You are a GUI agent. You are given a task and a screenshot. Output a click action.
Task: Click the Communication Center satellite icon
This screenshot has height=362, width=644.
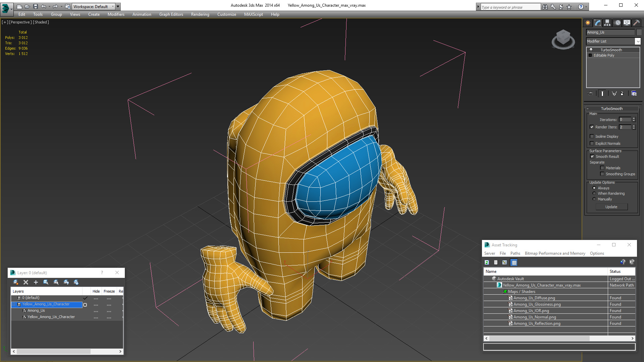point(561,7)
